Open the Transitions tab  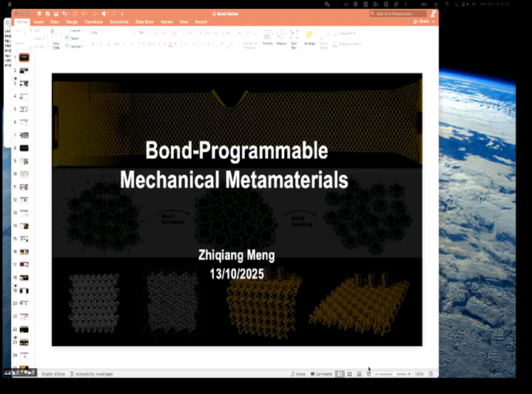(x=93, y=22)
